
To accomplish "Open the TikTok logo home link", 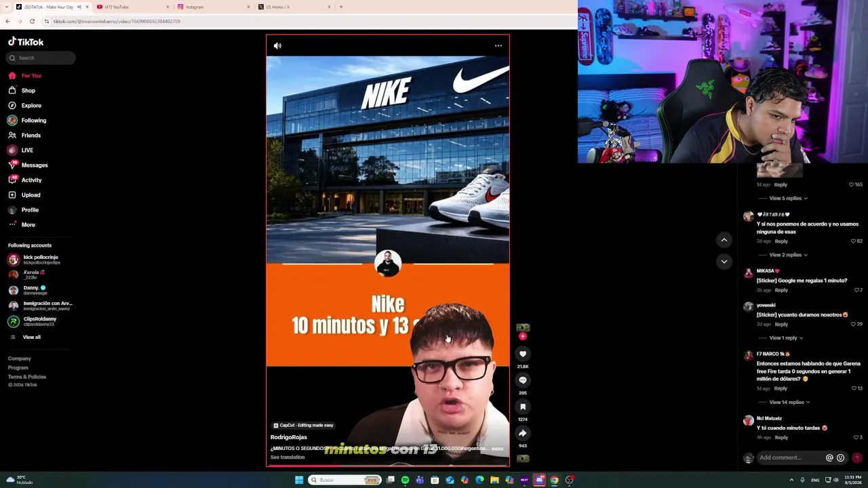I will (26, 42).
